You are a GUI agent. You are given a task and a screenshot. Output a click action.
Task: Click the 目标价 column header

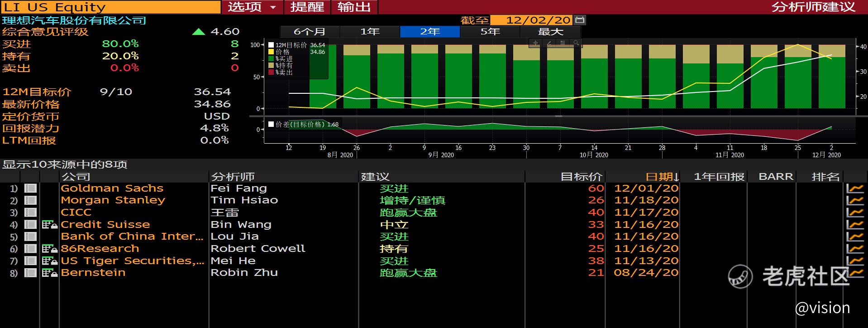[581, 177]
